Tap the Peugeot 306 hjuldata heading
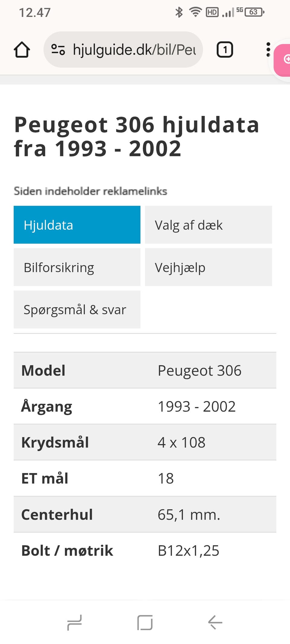 pyautogui.click(x=137, y=136)
